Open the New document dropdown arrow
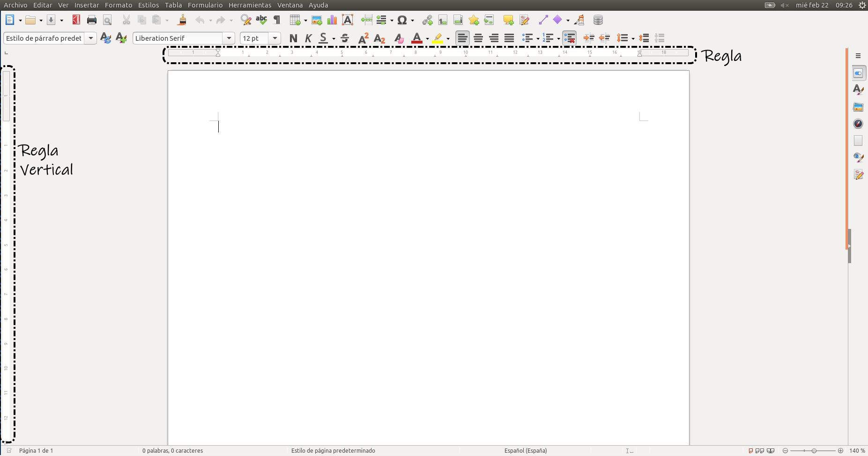868x456 pixels. 20,21
